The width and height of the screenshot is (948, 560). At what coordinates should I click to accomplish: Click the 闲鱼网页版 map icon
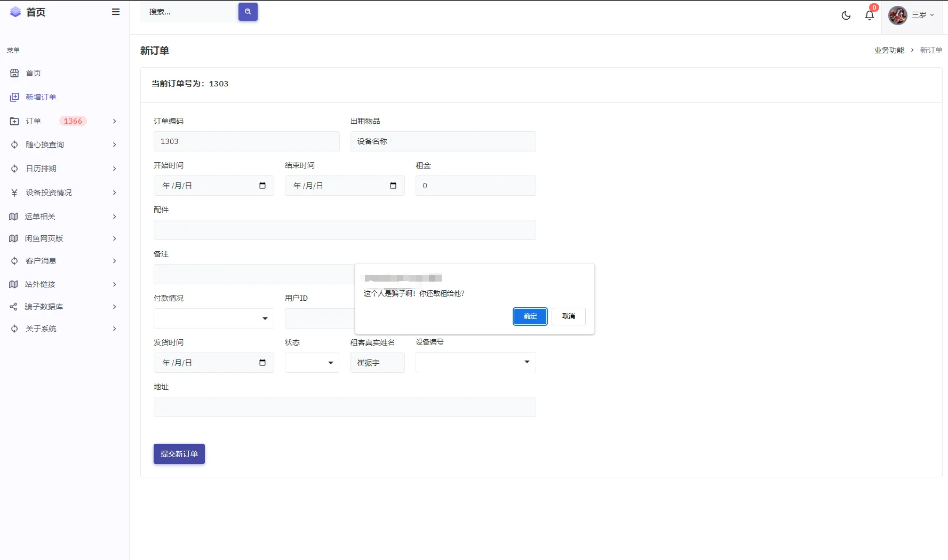click(13, 238)
